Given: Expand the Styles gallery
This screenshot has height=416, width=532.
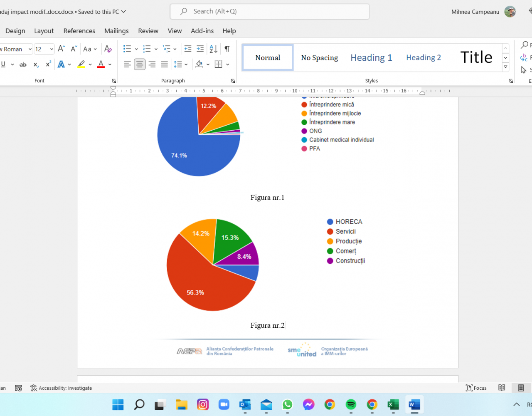Looking at the screenshot, I should point(505,67).
